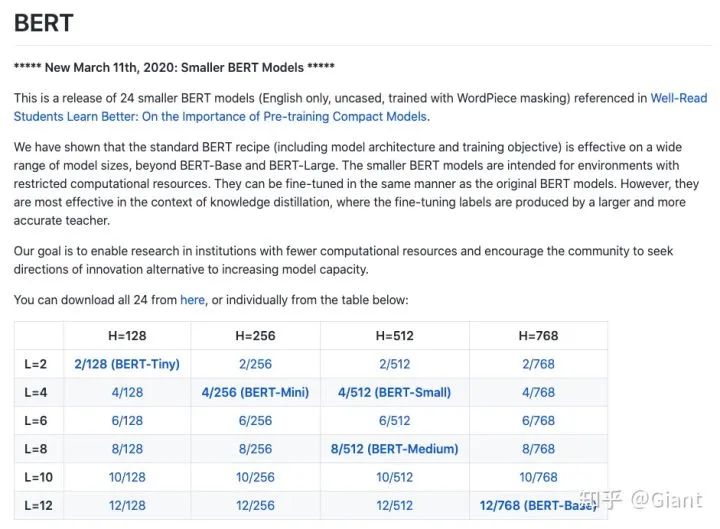This screenshot has width=720, height=529.
Task: Download the 4/256 (BERT-Mini) model
Action: tap(255, 393)
